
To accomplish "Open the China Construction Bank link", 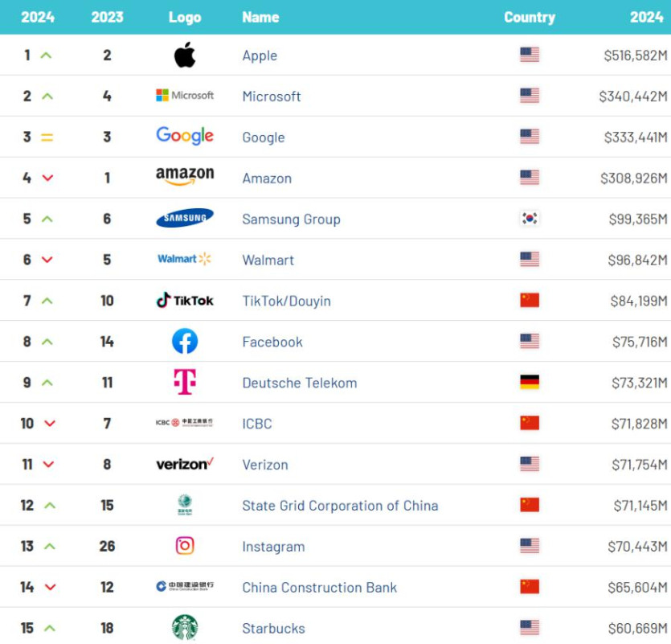I will [x=320, y=588].
